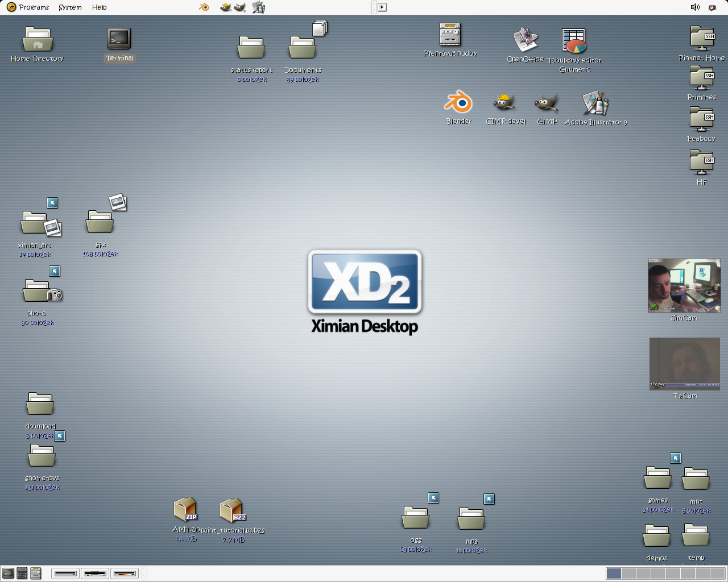Select the paint_tutorial.ps.bz2 archive file
This screenshot has height=582, width=728.
[x=232, y=510]
